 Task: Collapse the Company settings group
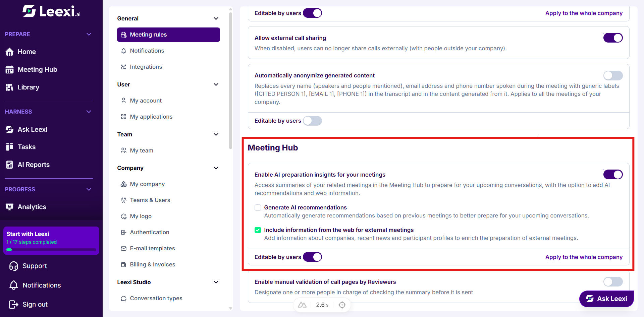click(x=216, y=168)
